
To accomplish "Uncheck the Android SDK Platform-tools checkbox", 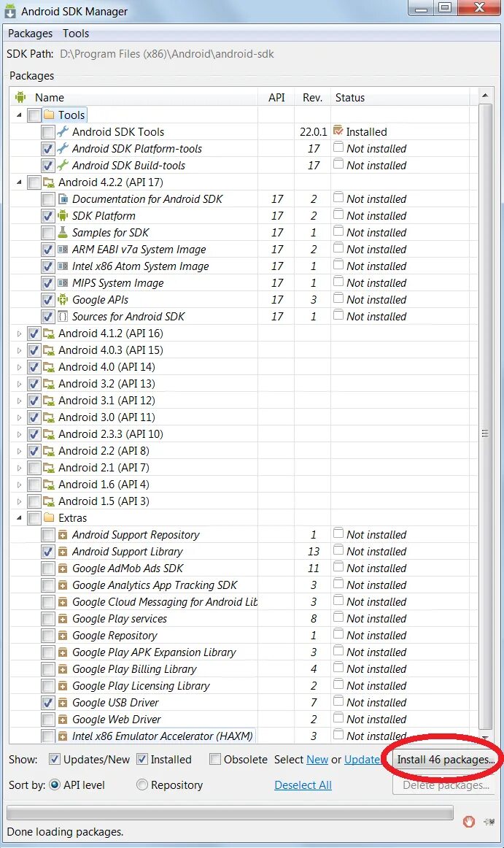I will (48, 148).
